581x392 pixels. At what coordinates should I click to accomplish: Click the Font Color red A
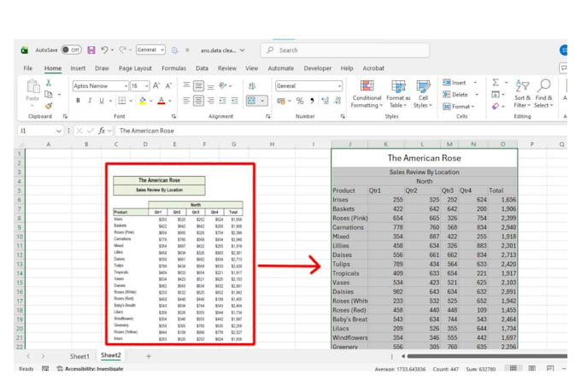click(x=161, y=101)
